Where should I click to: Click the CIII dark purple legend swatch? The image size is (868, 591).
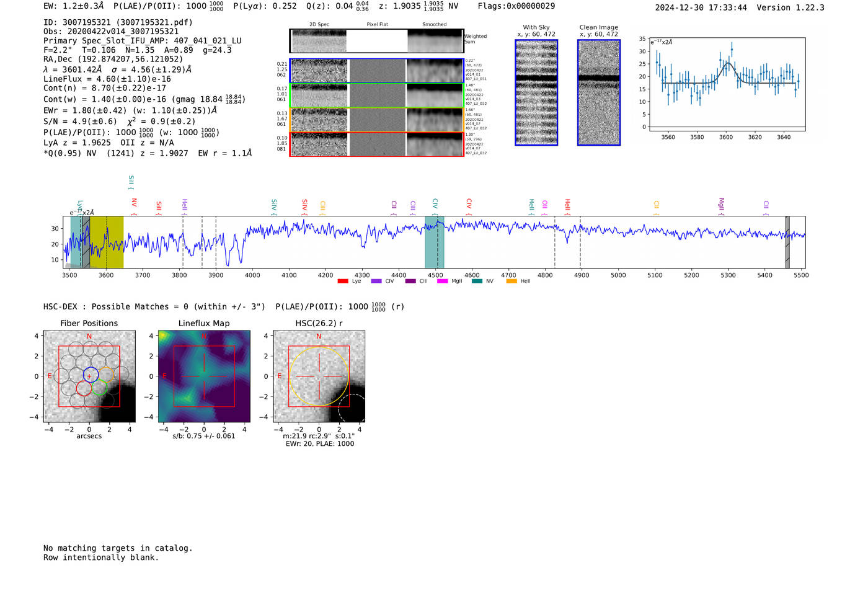(410, 282)
